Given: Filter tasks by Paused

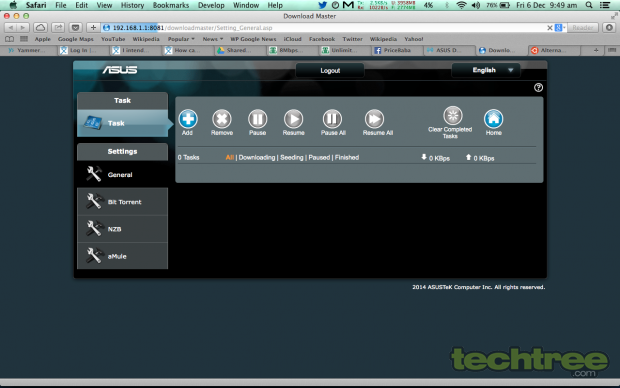Looking at the screenshot, I should (319, 157).
